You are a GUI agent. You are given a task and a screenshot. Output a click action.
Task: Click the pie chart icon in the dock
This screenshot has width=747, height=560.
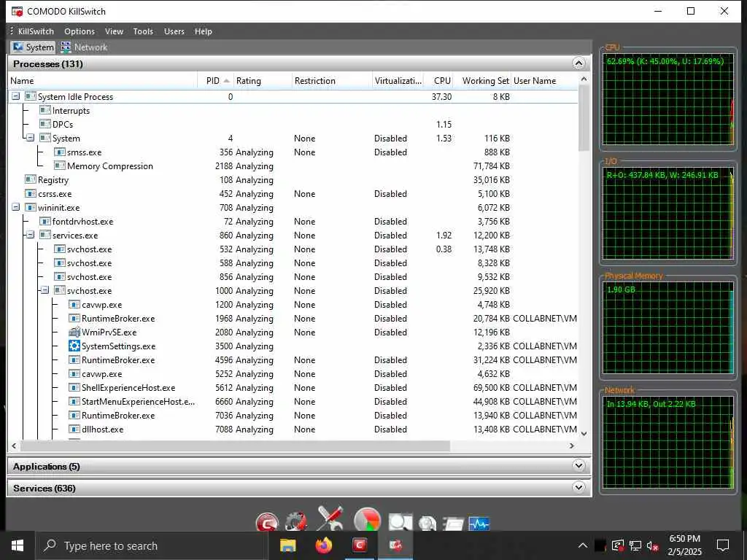click(368, 519)
